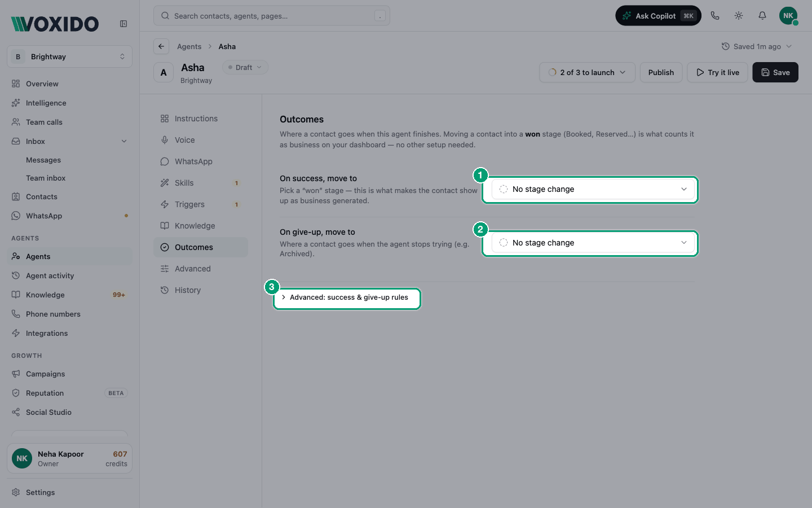The height and width of the screenshot is (508, 812).
Task: Click the phone dialer icon in top bar
Action: tap(715, 16)
